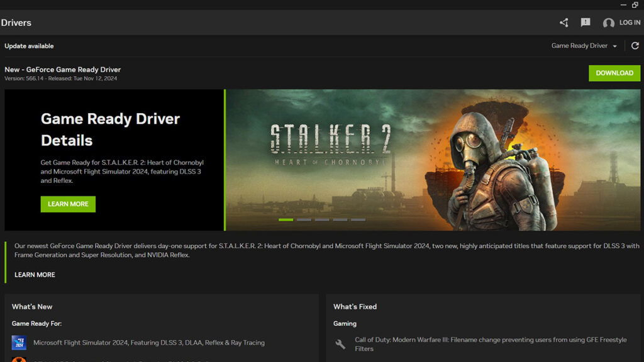Restore down the application window

(x=635, y=5)
